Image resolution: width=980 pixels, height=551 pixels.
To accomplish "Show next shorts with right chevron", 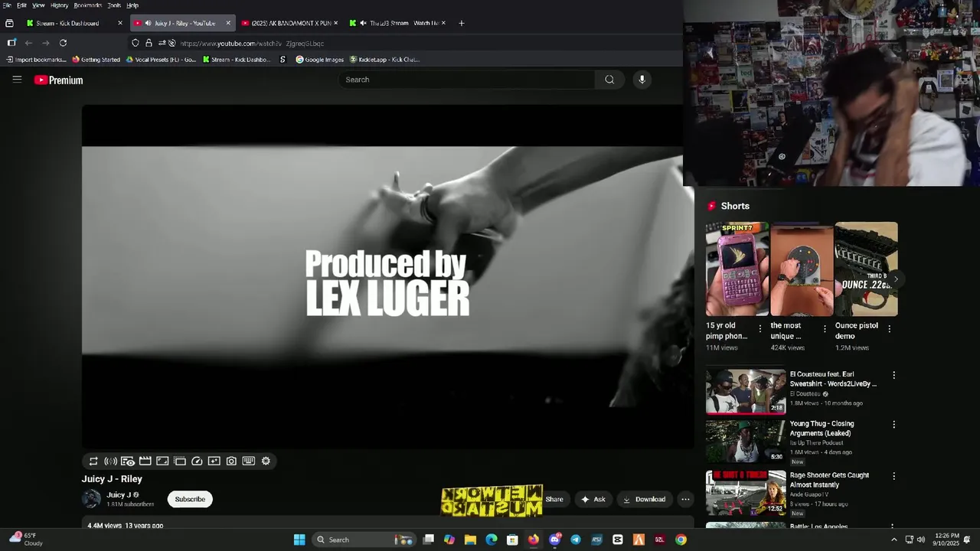I will click(896, 279).
